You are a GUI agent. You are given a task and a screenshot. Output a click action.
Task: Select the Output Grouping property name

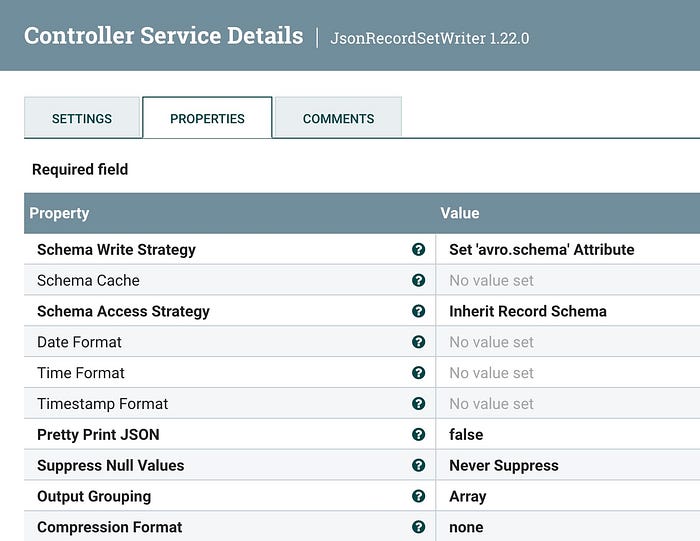pos(94,496)
